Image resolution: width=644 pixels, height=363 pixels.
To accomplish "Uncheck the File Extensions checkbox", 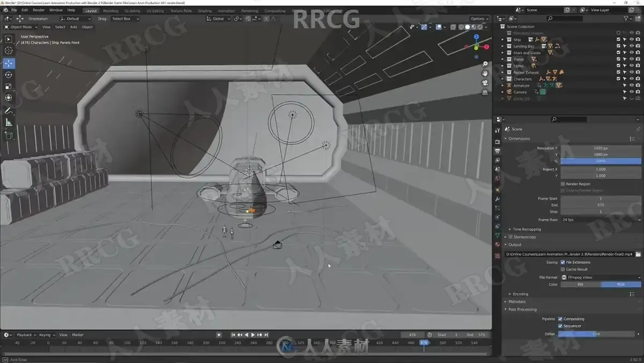I will pyautogui.click(x=562, y=262).
